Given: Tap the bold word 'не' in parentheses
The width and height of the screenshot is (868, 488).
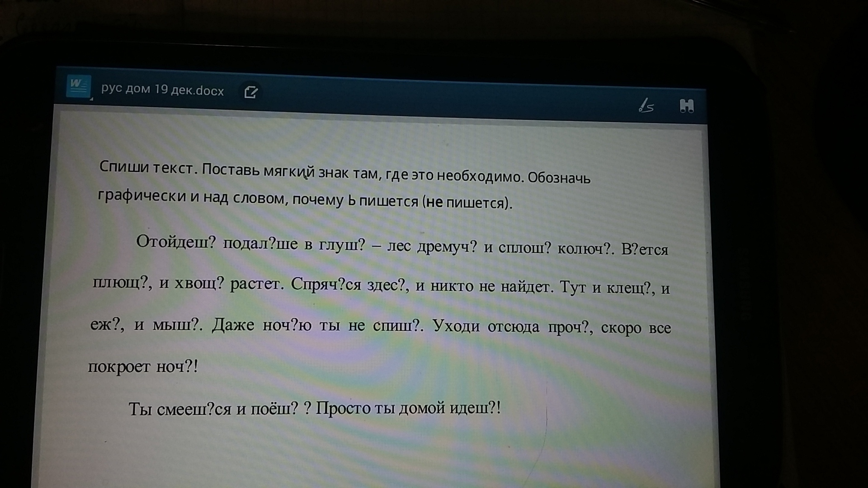Looking at the screenshot, I should [x=434, y=202].
